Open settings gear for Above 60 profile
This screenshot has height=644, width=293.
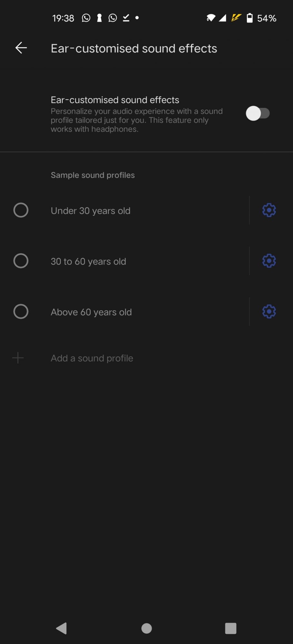point(269,311)
